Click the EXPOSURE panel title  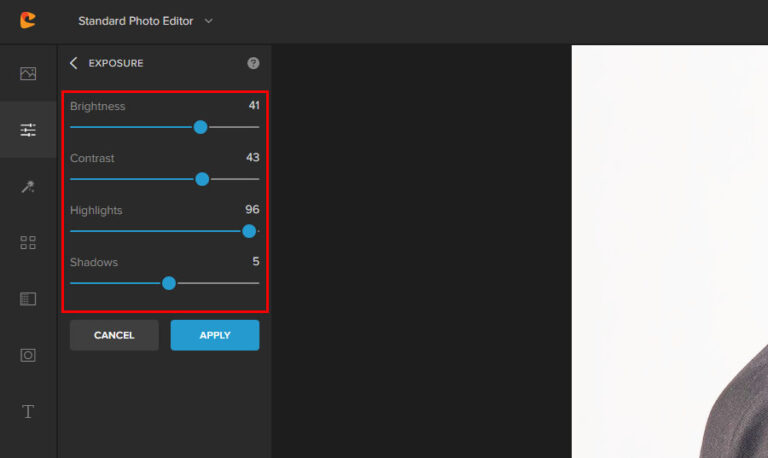(116, 63)
